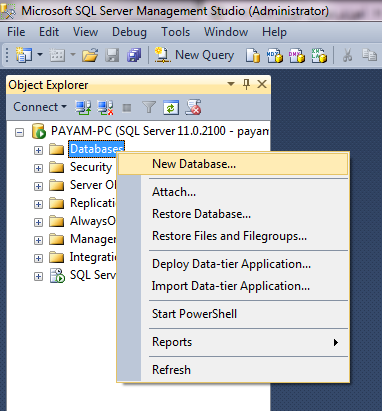Click the Stop square icon
Screen dimensions: 382x411
pyautogui.click(x=127, y=108)
